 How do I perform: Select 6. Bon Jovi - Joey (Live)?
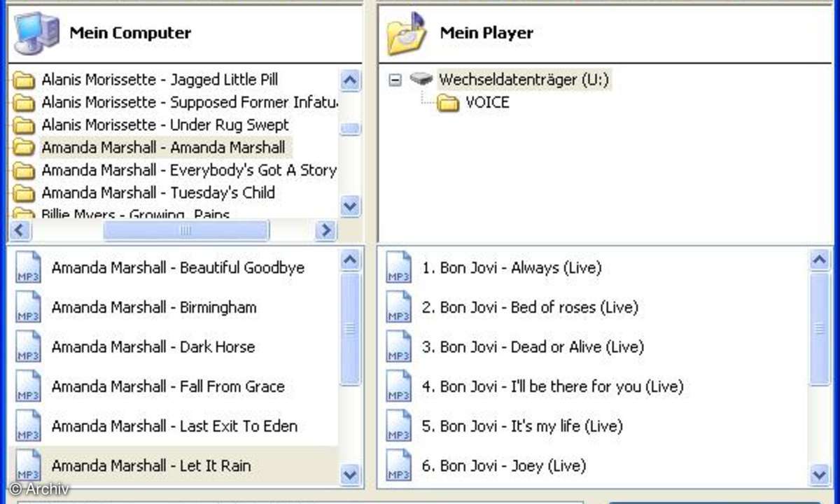point(504,465)
